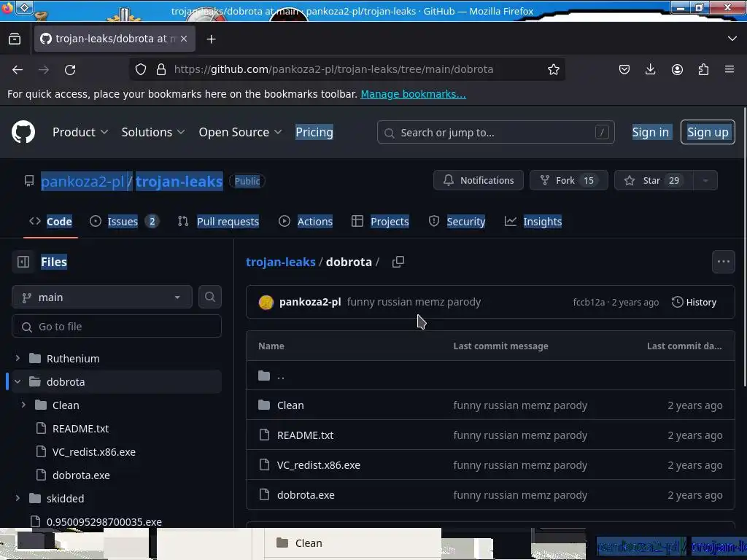Switch to the Issues tab

tap(123, 222)
